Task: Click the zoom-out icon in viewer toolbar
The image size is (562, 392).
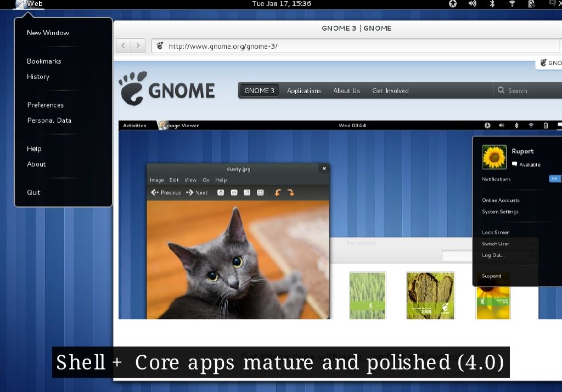Action: 234,192
